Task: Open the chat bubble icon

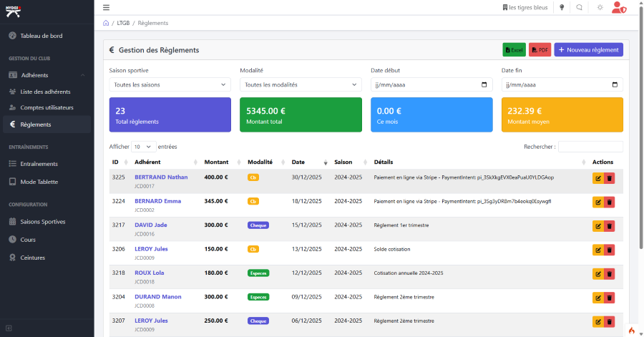Action: tap(580, 8)
